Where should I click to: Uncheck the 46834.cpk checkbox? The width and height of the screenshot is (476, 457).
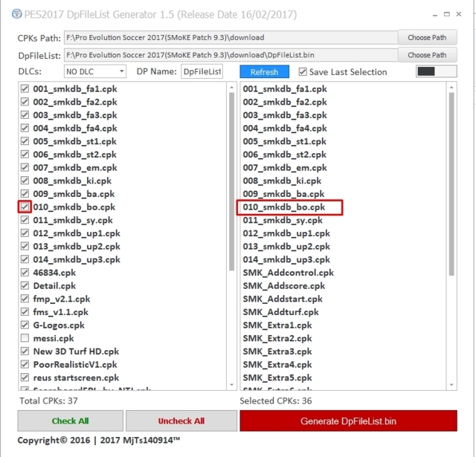pyautogui.click(x=25, y=272)
